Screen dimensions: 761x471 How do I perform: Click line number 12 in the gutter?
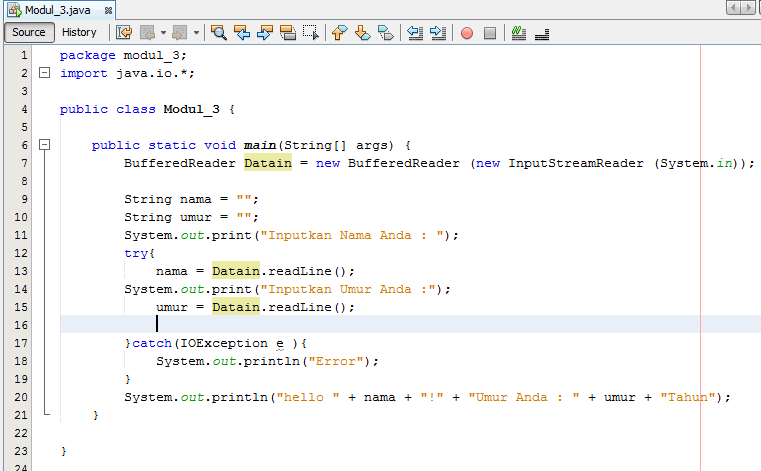point(21,253)
